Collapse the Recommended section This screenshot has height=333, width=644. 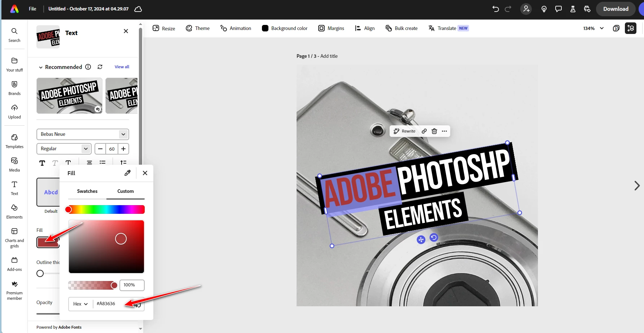click(x=41, y=67)
